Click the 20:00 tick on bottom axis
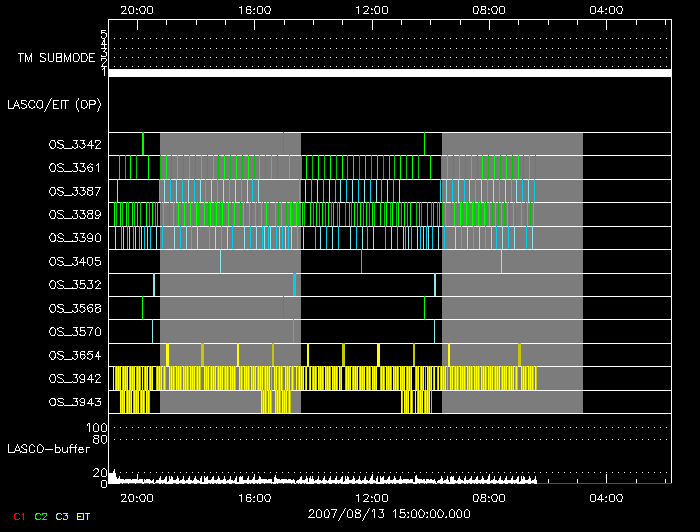 click(x=136, y=497)
